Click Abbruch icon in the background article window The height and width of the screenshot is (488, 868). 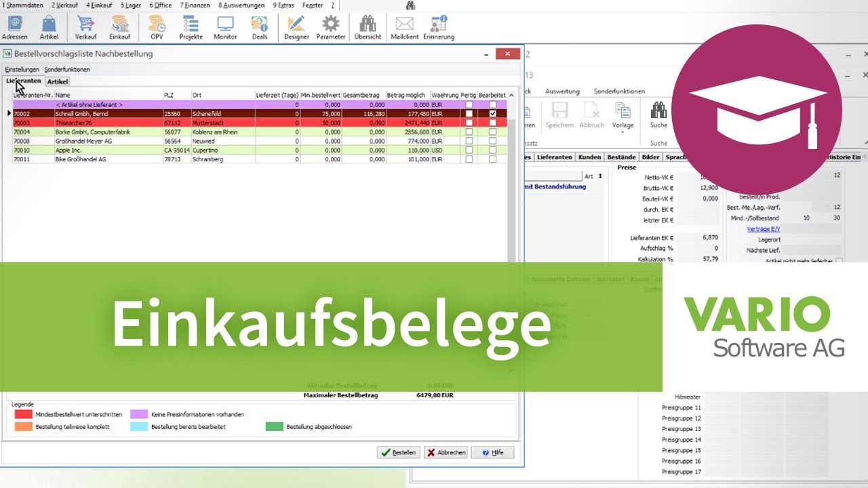pyautogui.click(x=591, y=110)
